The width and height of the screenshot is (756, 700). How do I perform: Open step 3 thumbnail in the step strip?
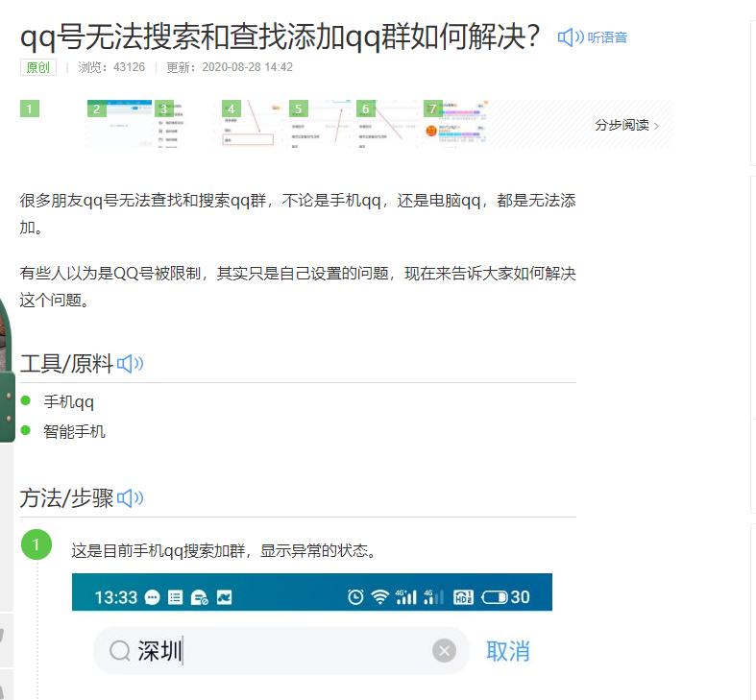click(185, 124)
